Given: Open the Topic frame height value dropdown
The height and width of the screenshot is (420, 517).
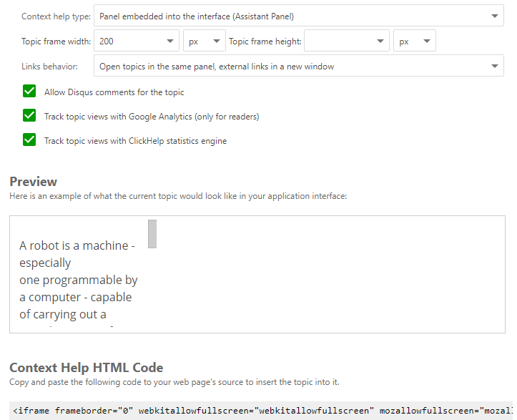Looking at the screenshot, I should (x=347, y=41).
